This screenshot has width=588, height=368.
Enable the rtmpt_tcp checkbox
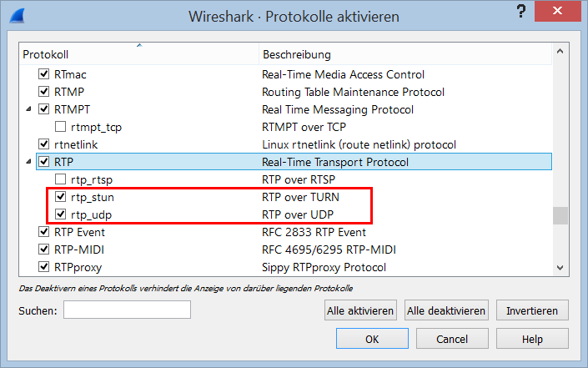tap(60, 126)
